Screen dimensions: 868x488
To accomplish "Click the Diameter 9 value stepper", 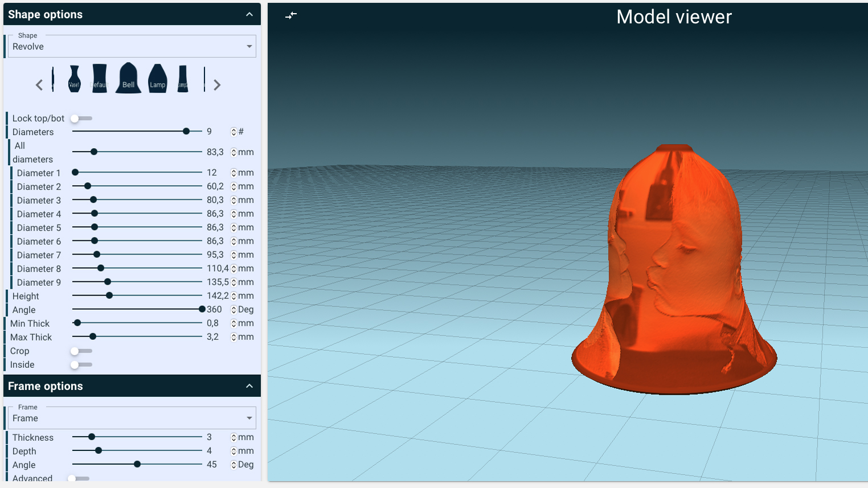I will pyautogui.click(x=234, y=282).
